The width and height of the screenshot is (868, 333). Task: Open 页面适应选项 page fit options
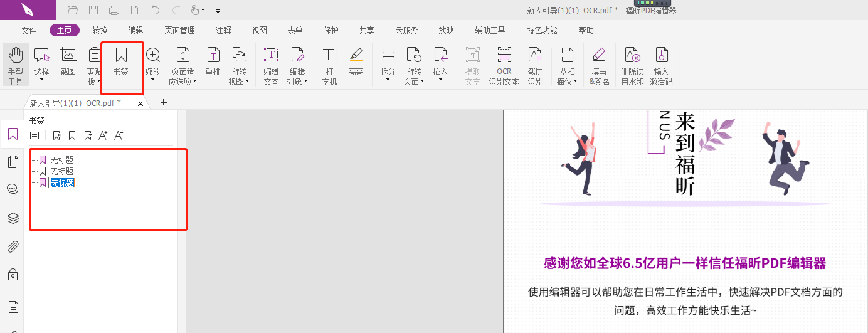pyautogui.click(x=183, y=65)
